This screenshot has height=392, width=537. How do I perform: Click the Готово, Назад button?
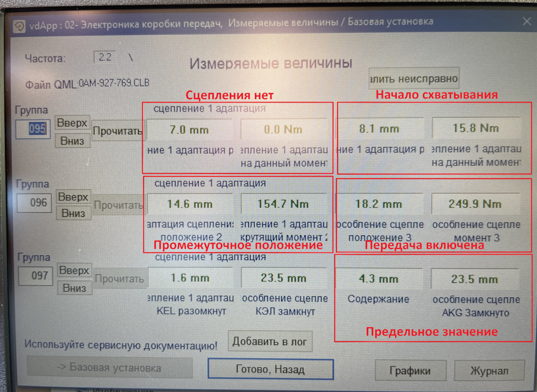(x=270, y=369)
